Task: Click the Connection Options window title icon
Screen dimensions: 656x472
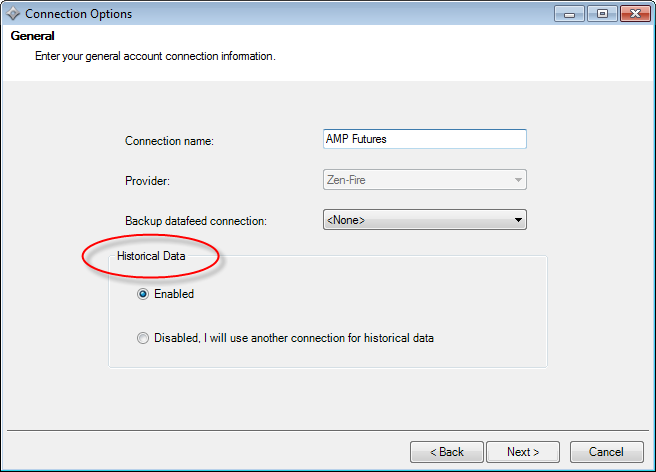Action: click(13, 14)
